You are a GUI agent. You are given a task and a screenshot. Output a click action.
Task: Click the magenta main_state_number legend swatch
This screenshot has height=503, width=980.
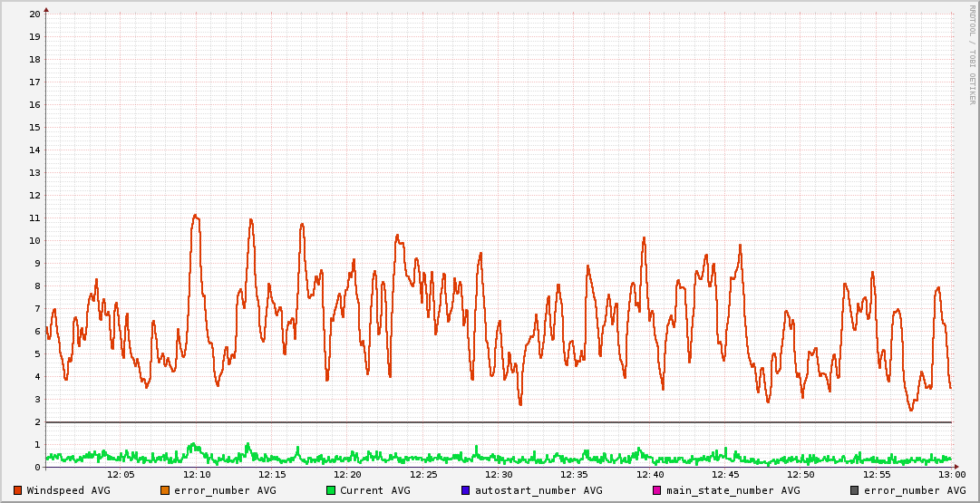point(657,490)
